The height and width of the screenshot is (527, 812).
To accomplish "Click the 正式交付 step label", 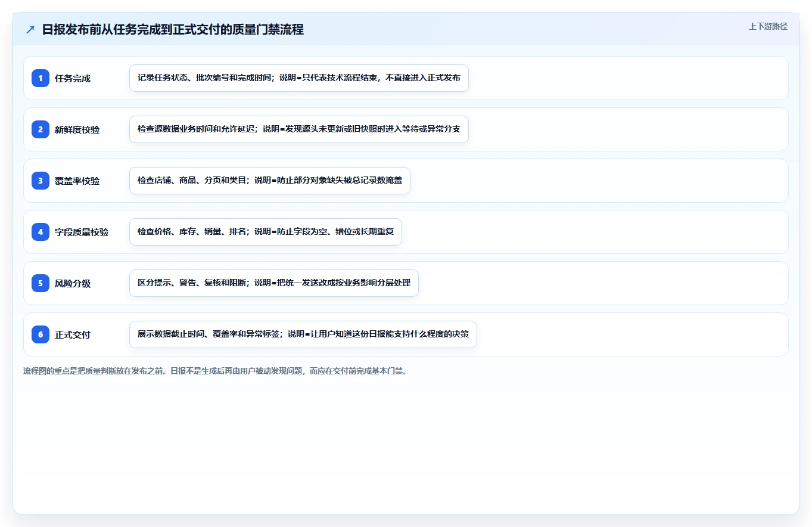I will (x=73, y=334).
